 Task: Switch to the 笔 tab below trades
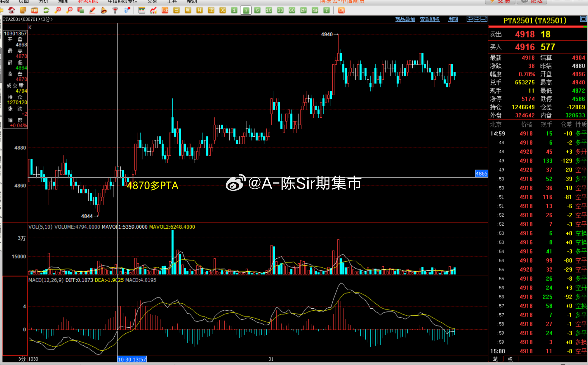pyautogui.click(x=495, y=359)
